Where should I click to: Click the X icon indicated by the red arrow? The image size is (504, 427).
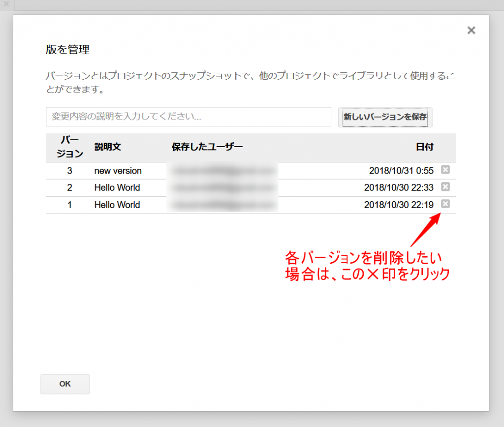[446, 204]
